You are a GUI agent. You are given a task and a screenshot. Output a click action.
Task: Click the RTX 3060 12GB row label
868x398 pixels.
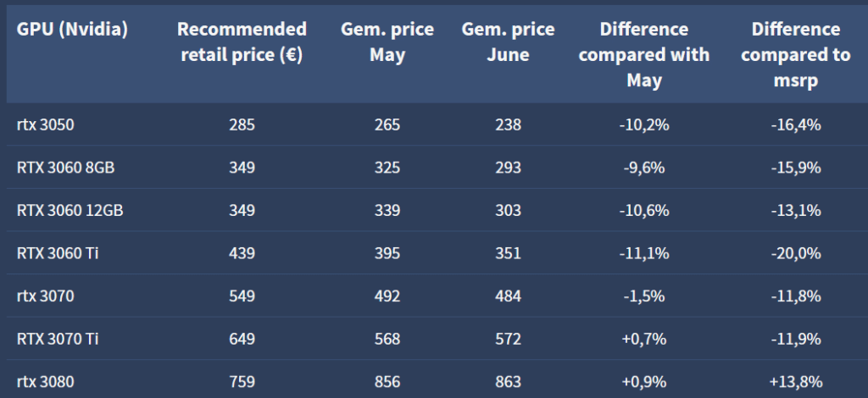70,211
